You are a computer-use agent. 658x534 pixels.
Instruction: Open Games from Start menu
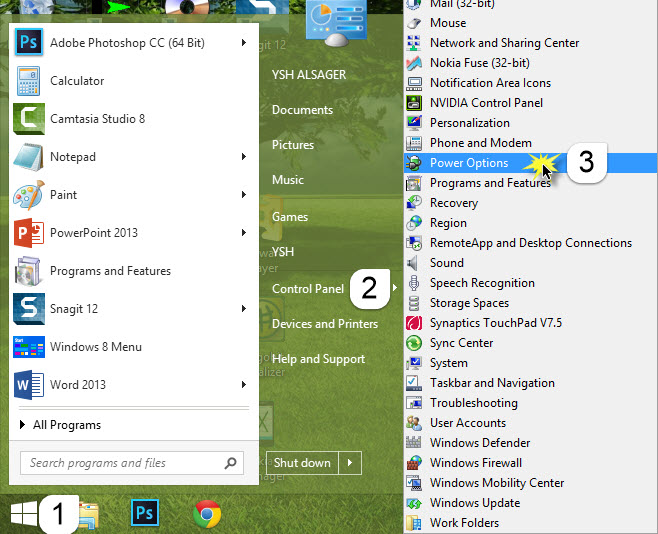coord(290,217)
